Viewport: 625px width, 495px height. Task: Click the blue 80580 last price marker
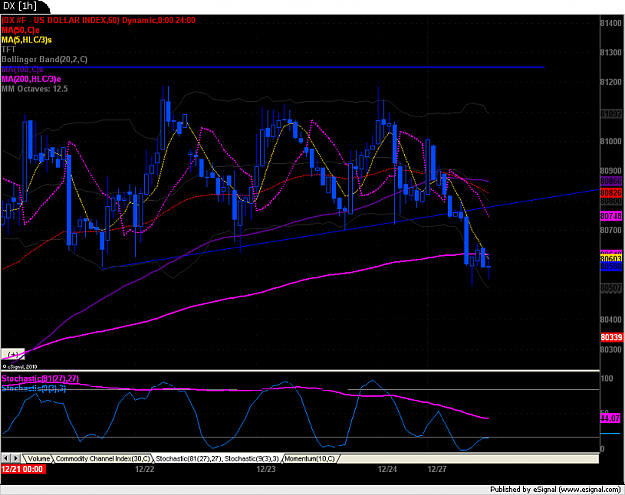point(611,266)
